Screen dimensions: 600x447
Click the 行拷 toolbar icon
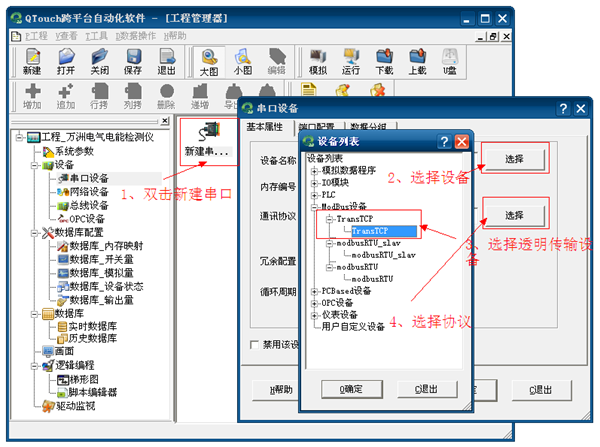[x=99, y=96]
